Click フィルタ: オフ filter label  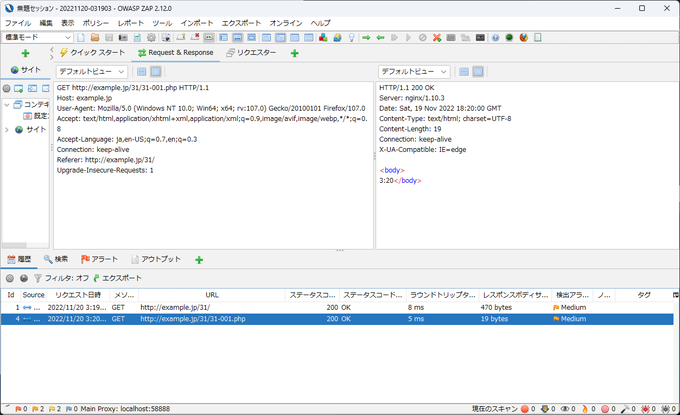click(x=67, y=278)
